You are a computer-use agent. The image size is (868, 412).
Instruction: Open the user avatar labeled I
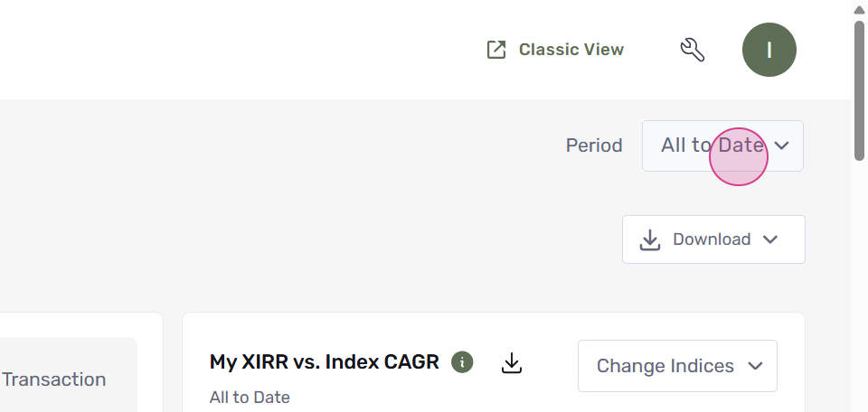pos(769,50)
